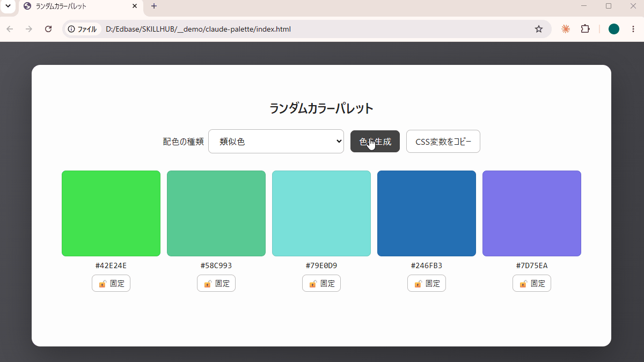
Task: Click the ランダムカラーパレット page heading
Action: point(321,108)
